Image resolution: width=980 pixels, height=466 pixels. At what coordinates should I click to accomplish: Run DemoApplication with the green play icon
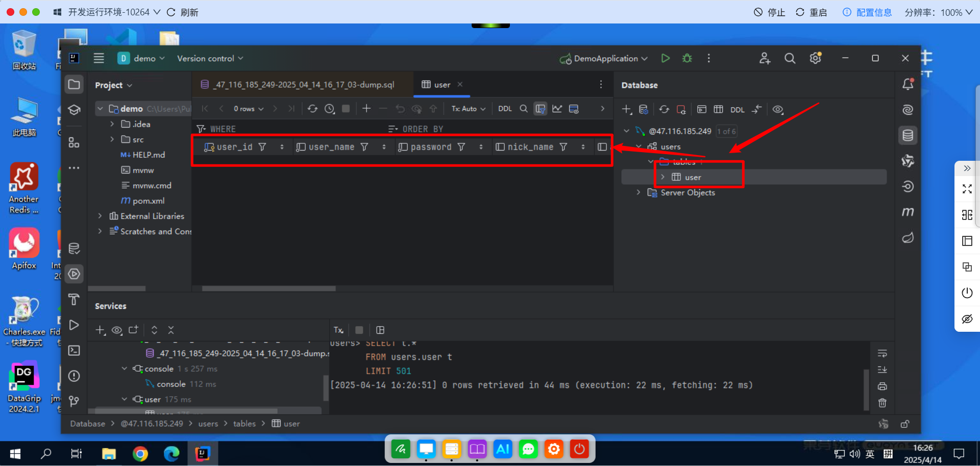[x=665, y=58]
